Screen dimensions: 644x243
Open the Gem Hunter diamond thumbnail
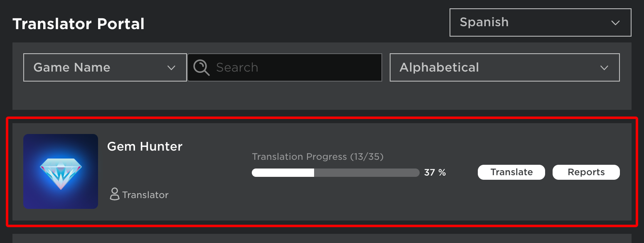(x=61, y=171)
